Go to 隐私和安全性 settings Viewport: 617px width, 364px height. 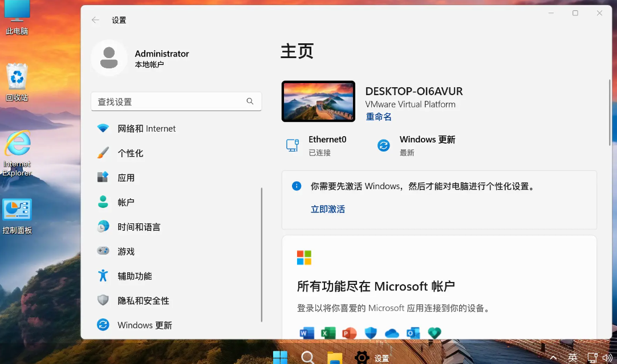click(176, 301)
